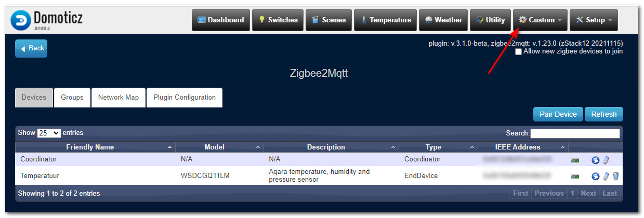Switch to the Network Map tab
Screen dimensions: 644x218
[119, 98]
